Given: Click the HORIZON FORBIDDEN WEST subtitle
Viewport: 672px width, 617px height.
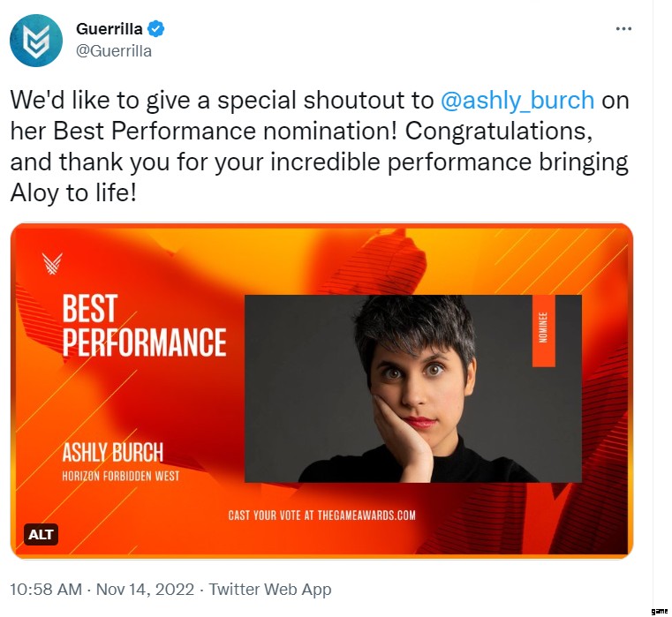Looking at the screenshot, I should coord(120,477).
